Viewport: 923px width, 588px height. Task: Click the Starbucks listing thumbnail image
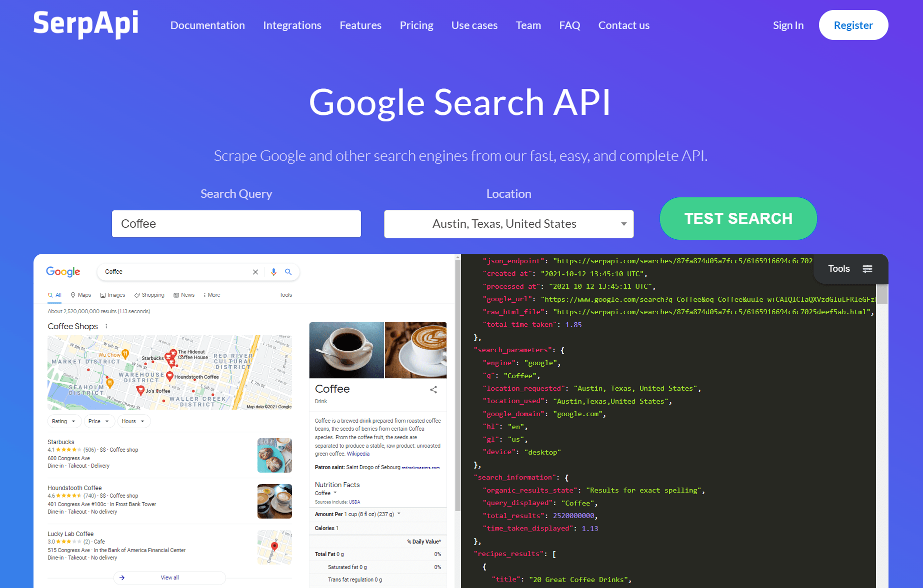point(274,455)
